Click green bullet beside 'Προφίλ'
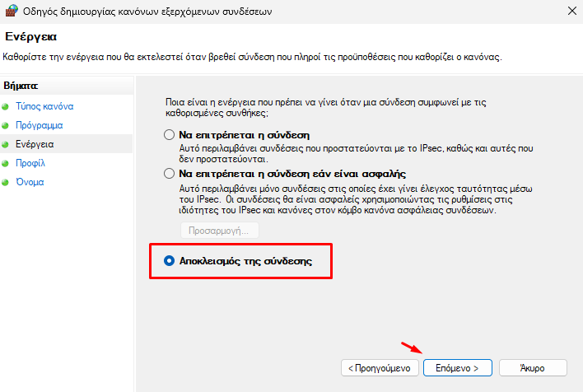Image resolution: width=583 pixels, height=392 pixels. pos(5,164)
